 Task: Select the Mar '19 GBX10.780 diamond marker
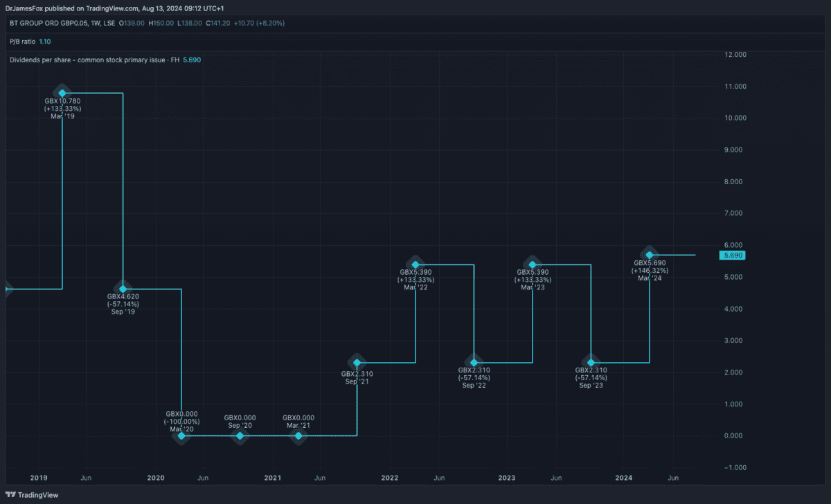62,93
